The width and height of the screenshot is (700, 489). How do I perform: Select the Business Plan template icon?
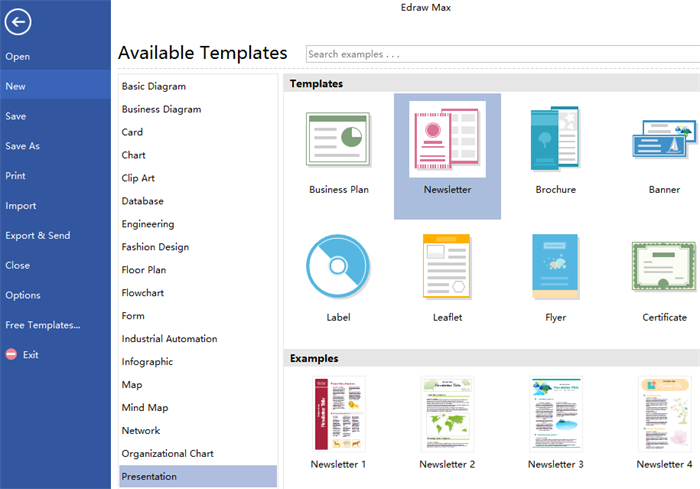(x=338, y=139)
